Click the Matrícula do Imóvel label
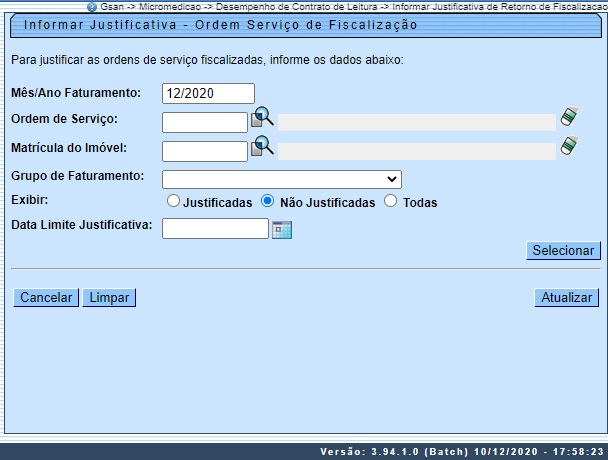 pos(69,148)
